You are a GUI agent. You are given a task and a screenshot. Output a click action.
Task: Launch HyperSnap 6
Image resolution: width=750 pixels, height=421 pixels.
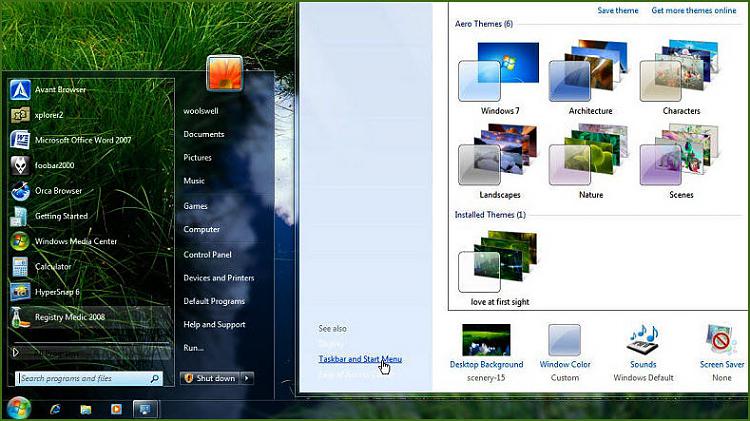coord(91,292)
